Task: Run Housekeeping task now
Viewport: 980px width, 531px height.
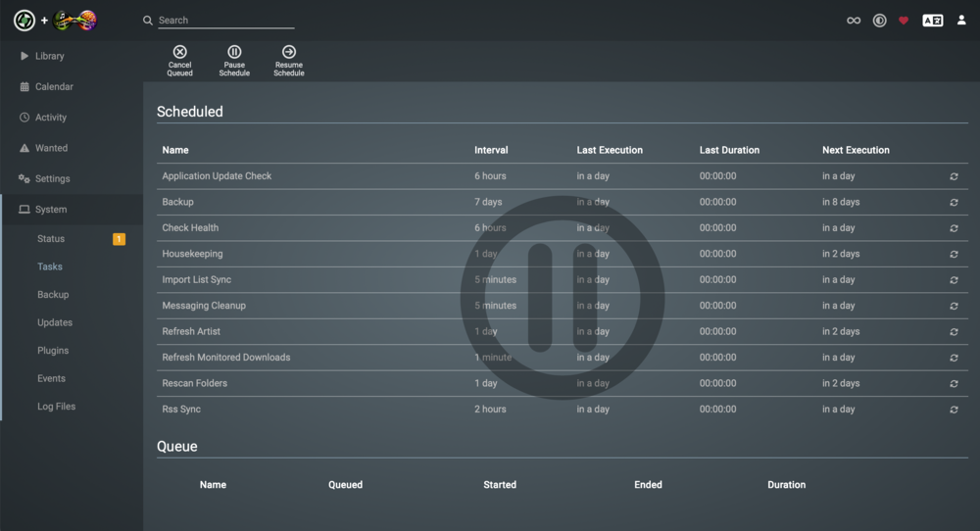Action: (954, 254)
